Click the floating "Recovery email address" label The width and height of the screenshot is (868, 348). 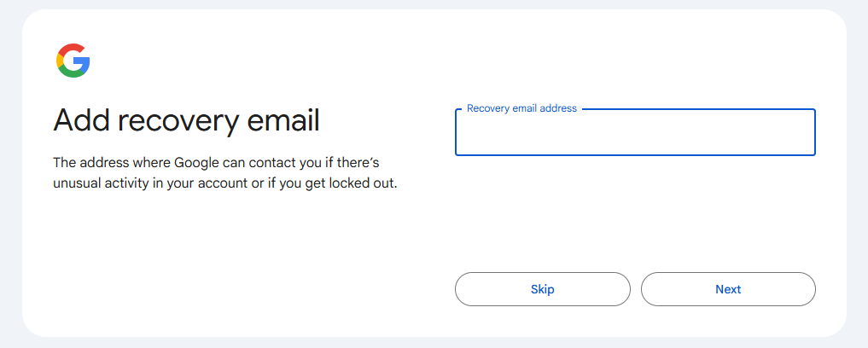point(521,108)
